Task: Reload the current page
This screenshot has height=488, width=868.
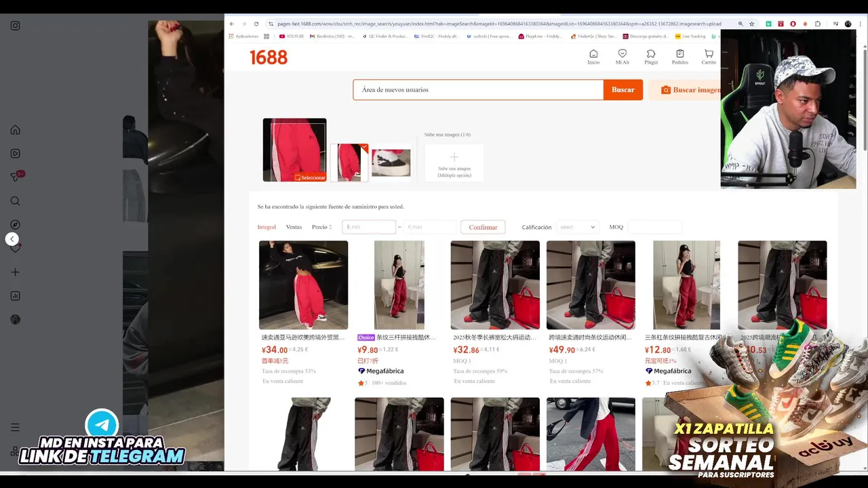Action: (x=256, y=24)
